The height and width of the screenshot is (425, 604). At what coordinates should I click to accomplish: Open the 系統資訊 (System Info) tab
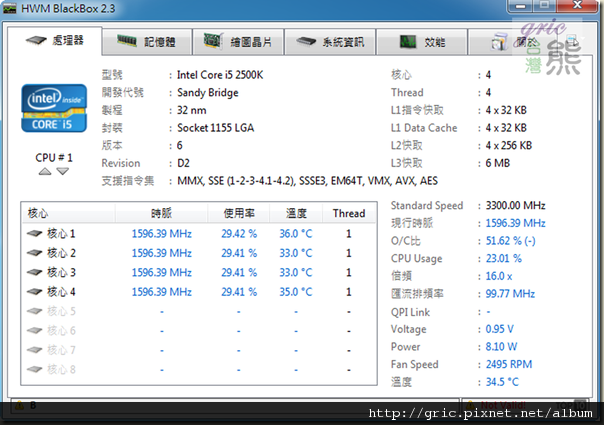pos(330,42)
